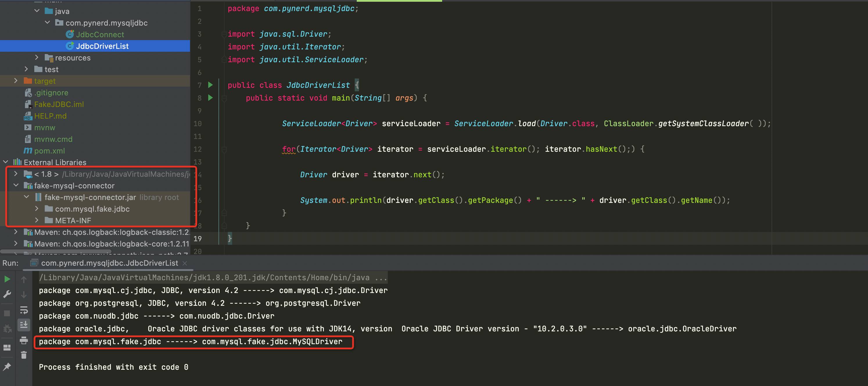The width and height of the screenshot is (868, 386).
Task: Toggle the Pin Tab icon in Run panel
Action: tap(7, 367)
